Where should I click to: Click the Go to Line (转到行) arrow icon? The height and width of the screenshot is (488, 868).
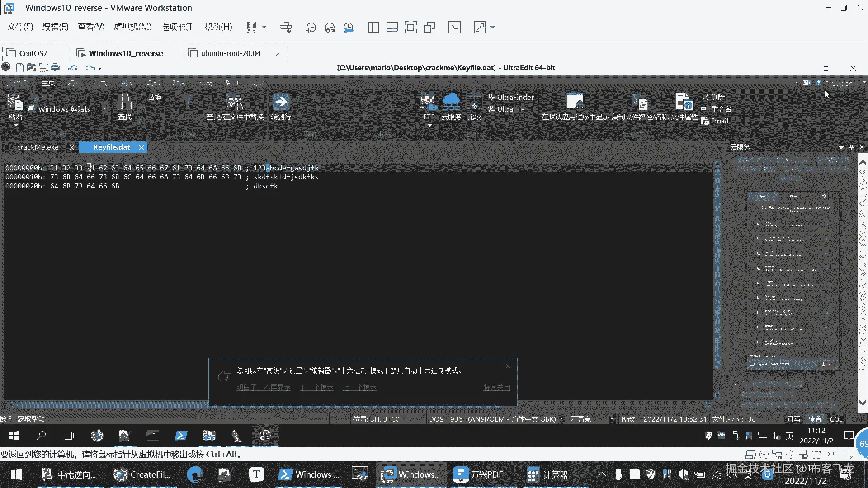281,102
